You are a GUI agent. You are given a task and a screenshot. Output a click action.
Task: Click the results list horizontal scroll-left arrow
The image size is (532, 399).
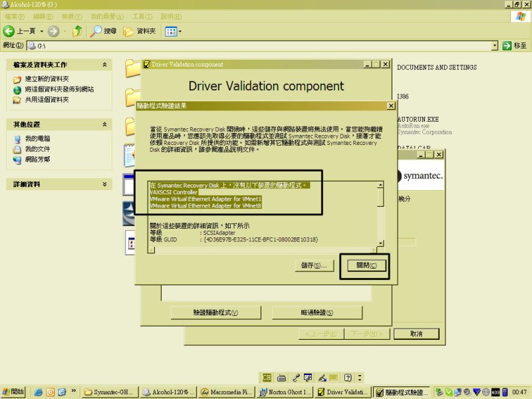(x=152, y=250)
